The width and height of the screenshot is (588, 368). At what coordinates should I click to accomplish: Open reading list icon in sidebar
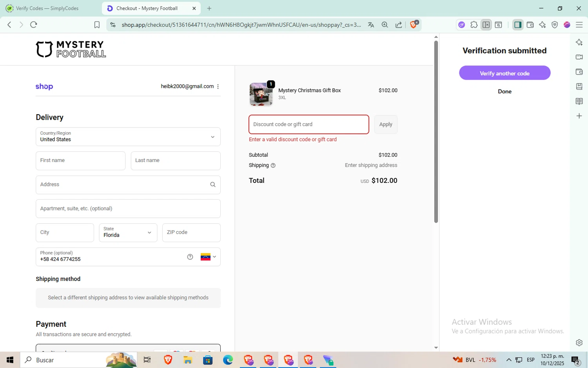[x=579, y=101]
